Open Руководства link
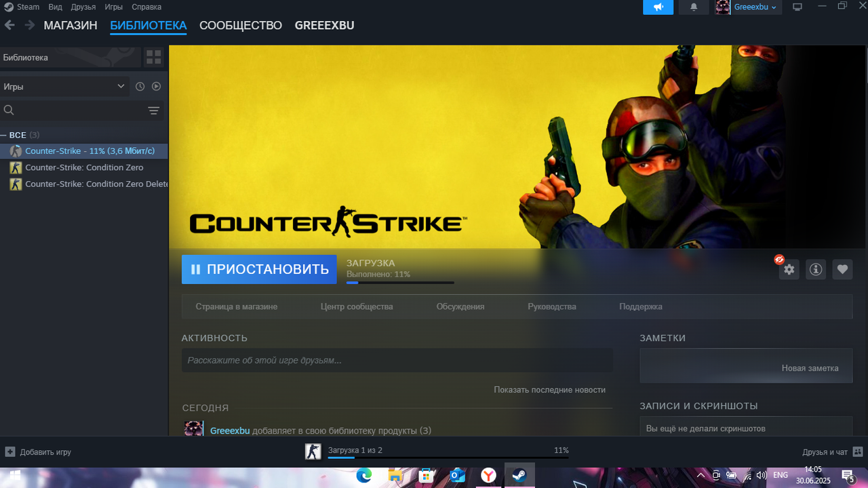868x488 pixels. point(552,306)
